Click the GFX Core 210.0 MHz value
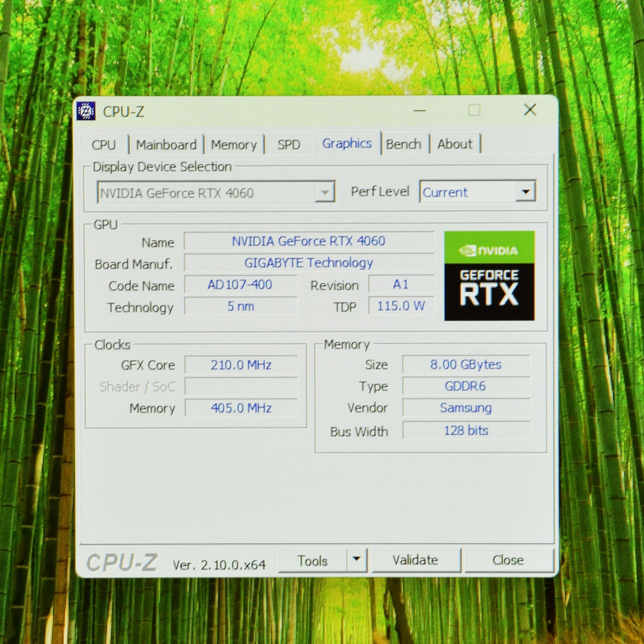 tap(241, 365)
